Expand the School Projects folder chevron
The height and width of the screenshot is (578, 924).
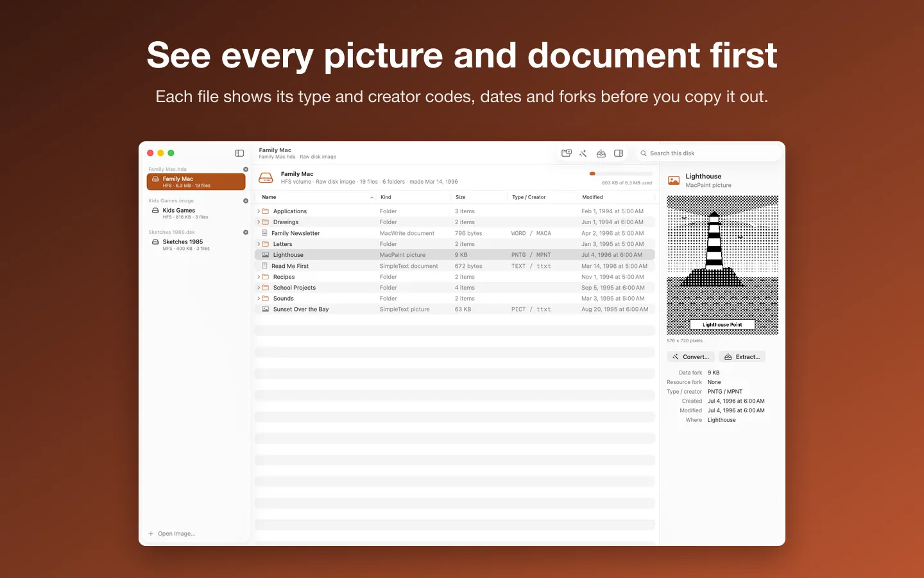(259, 288)
